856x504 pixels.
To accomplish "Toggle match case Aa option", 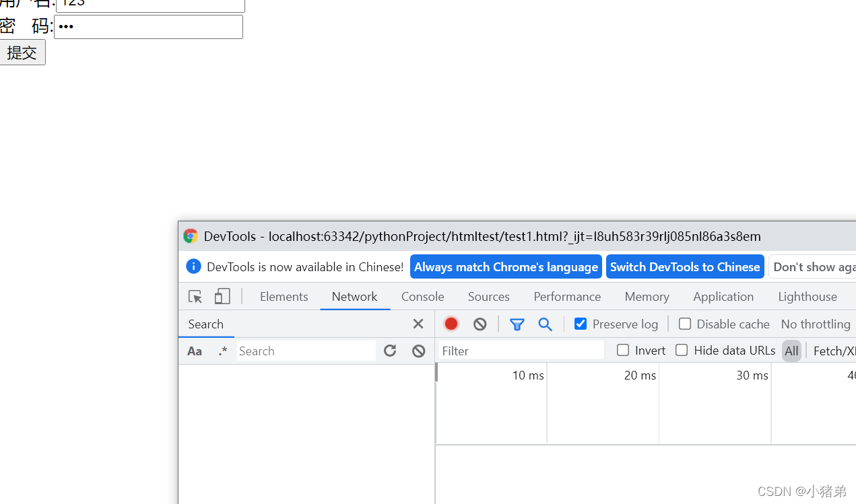I will (x=195, y=351).
